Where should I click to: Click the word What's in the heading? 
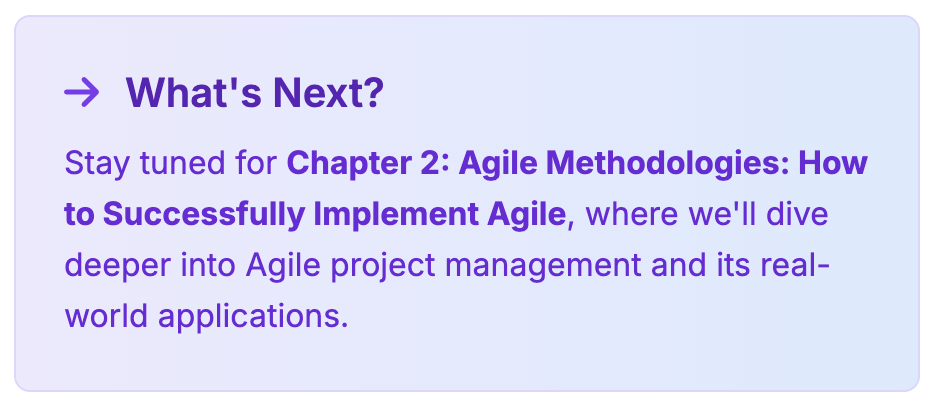point(194,93)
